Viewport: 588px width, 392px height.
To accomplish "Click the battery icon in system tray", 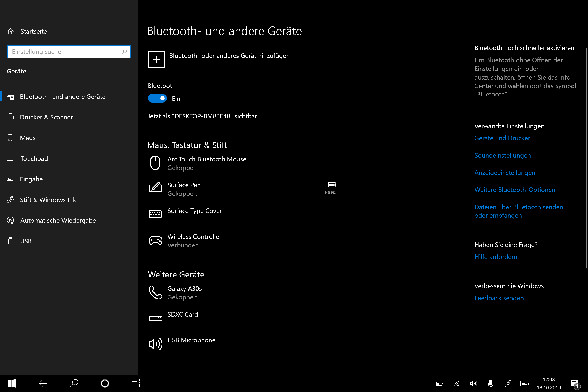I will click(439, 383).
